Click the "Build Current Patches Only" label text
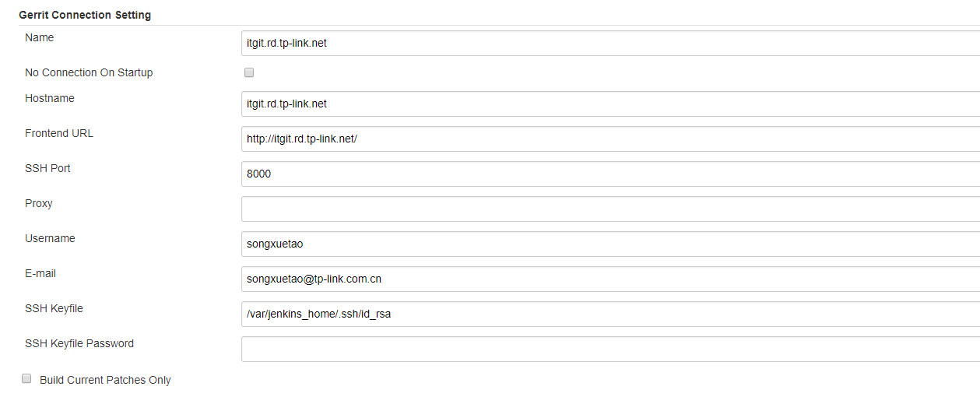Screen dimensions: 980x411 point(105,380)
